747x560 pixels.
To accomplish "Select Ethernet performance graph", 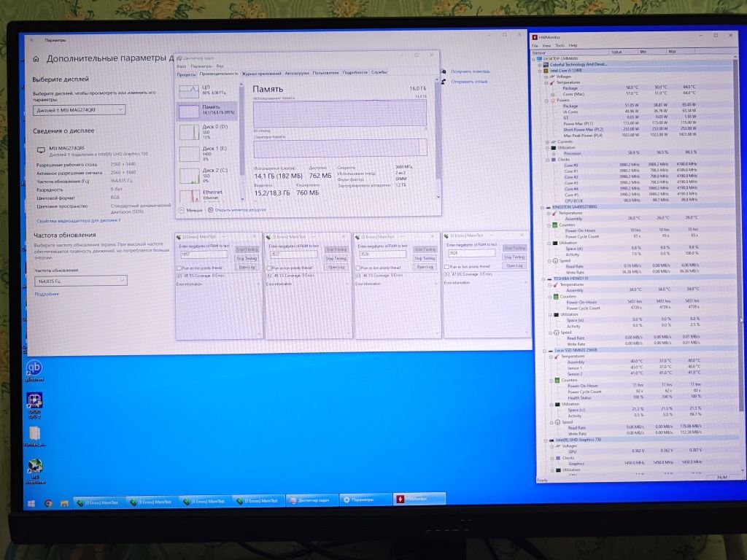I will [x=189, y=195].
